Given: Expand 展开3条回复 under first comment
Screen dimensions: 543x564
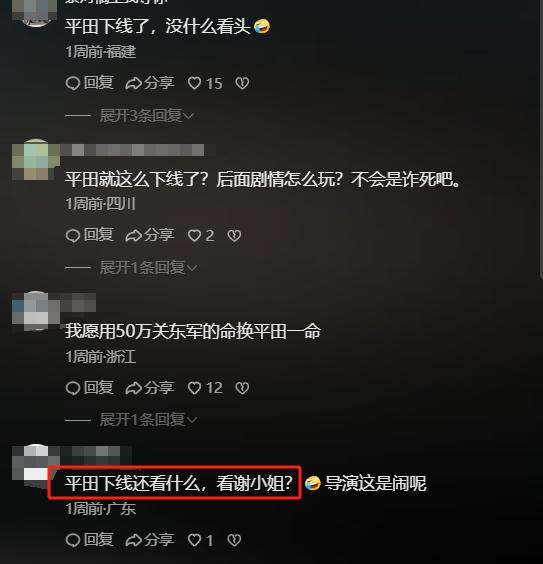Looking at the screenshot, I should 147,116.
